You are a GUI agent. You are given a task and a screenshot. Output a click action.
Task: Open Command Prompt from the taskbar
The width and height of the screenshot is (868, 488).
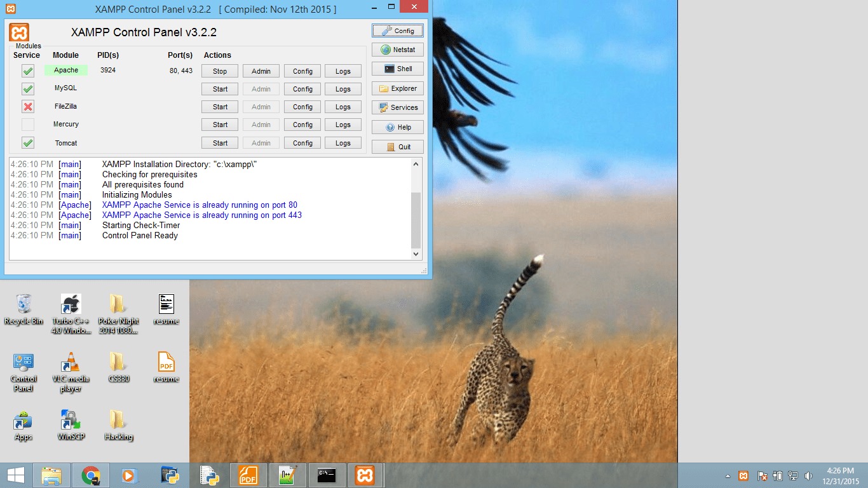[327, 475]
